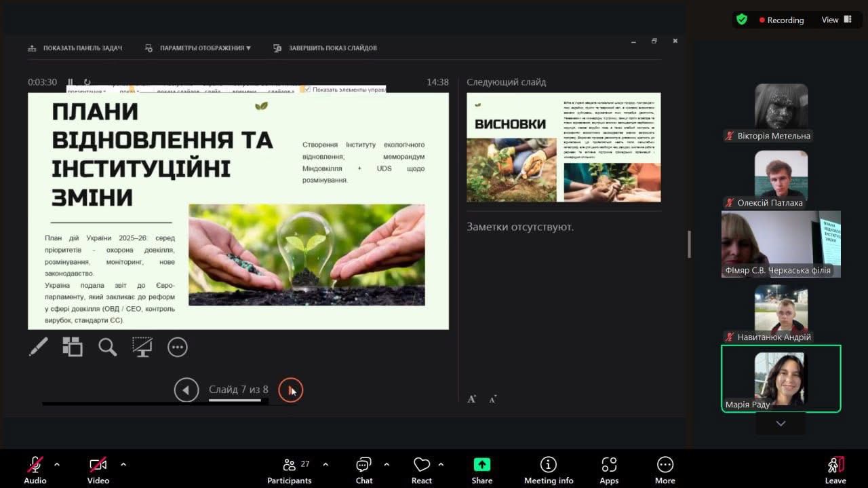The height and width of the screenshot is (488, 868).
Task: Select the pen and laser pointer tool
Action: [39, 347]
